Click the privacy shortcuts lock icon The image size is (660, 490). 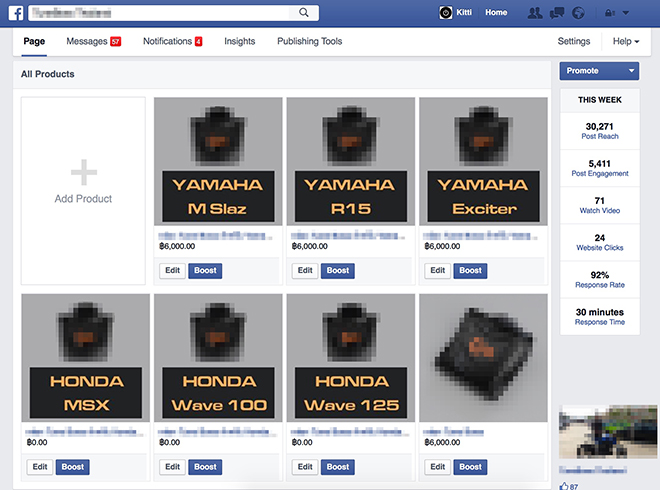point(609,13)
